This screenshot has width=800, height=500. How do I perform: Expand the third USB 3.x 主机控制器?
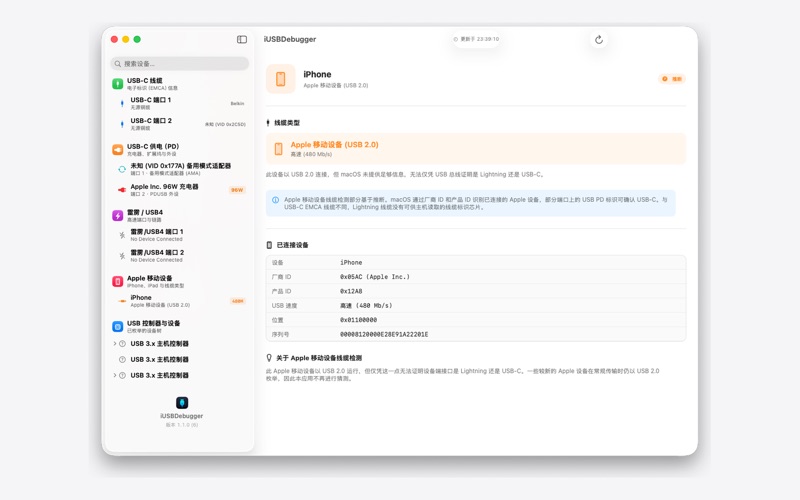115,376
